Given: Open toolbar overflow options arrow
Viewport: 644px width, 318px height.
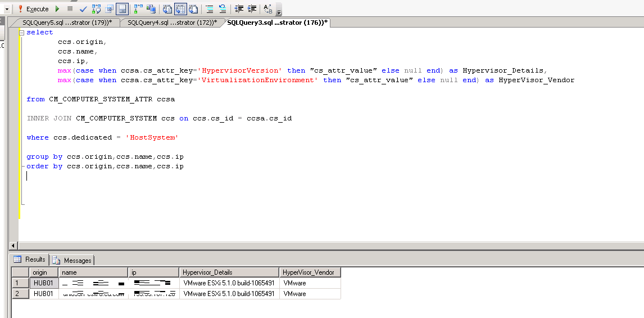Looking at the screenshot, I should click(279, 11).
